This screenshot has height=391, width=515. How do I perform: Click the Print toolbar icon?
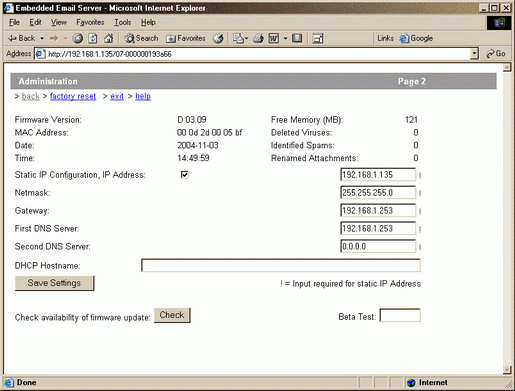pyautogui.click(x=258, y=38)
